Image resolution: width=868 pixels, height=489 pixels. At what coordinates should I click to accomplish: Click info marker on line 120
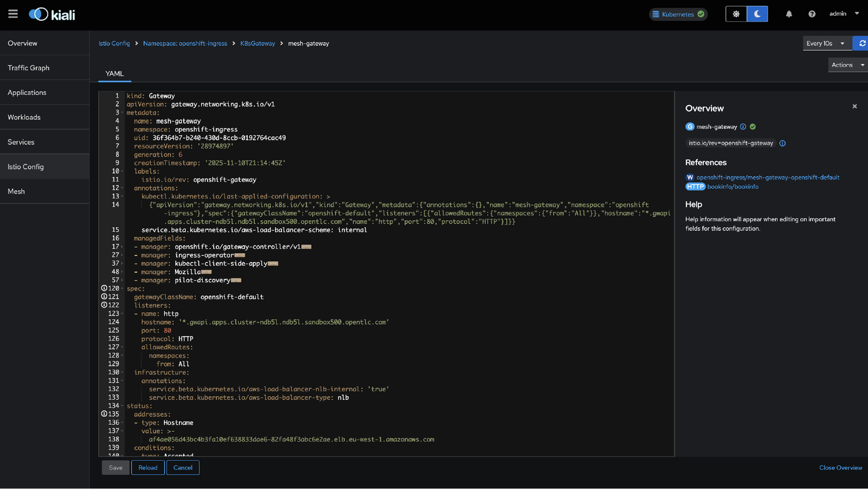point(104,288)
